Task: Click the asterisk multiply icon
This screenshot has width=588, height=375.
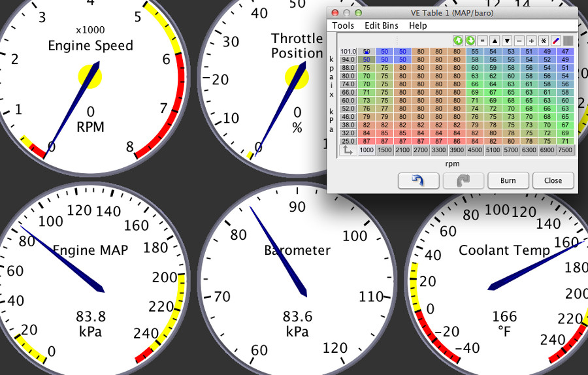Action: pyautogui.click(x=543, y=41)
